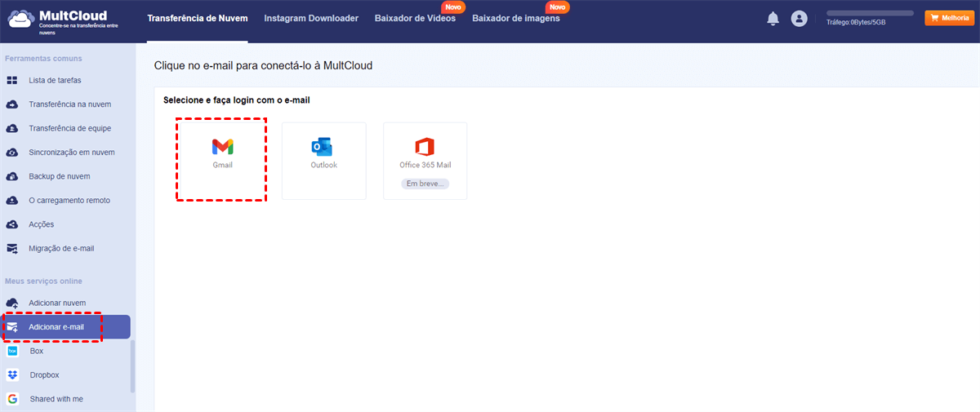Viewport: 980px width, 412px height.
Task: Open Migração de e-mail in sidebar
Action: tap(61, 248)
